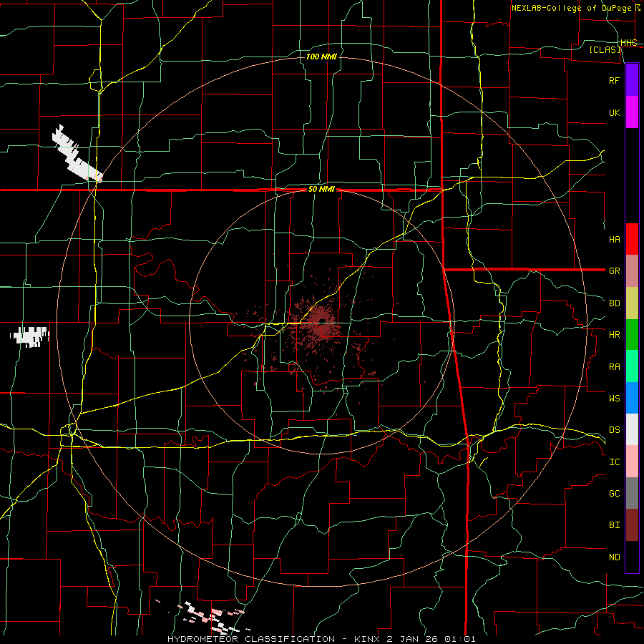The height and width of the screenshot is (644, 644).
Task: Click the DS white legend swatch
Action: pos(632,429)
